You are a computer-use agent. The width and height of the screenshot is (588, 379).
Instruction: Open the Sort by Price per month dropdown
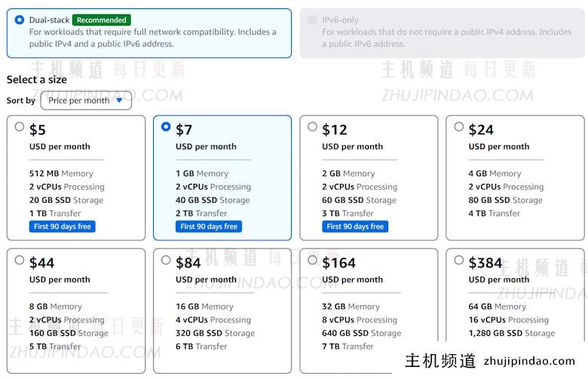[x=86, y=100]
